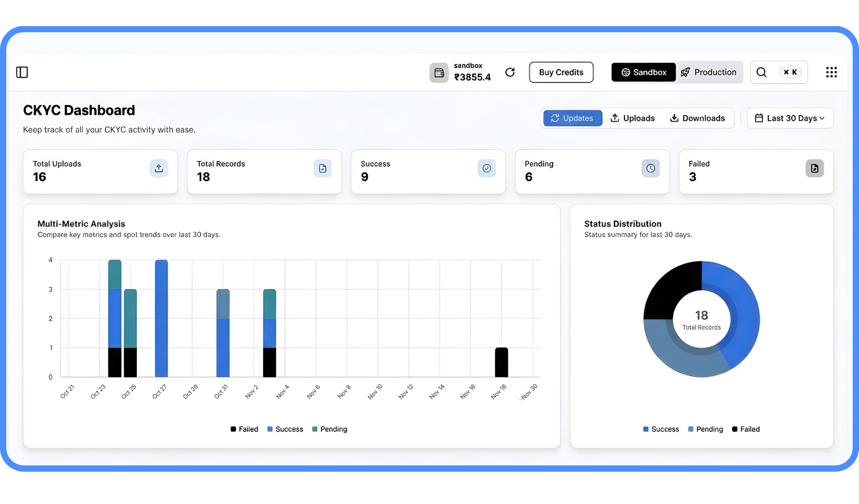Click the Pending clock icon
859x504 pixels.
tap(650, 168)
